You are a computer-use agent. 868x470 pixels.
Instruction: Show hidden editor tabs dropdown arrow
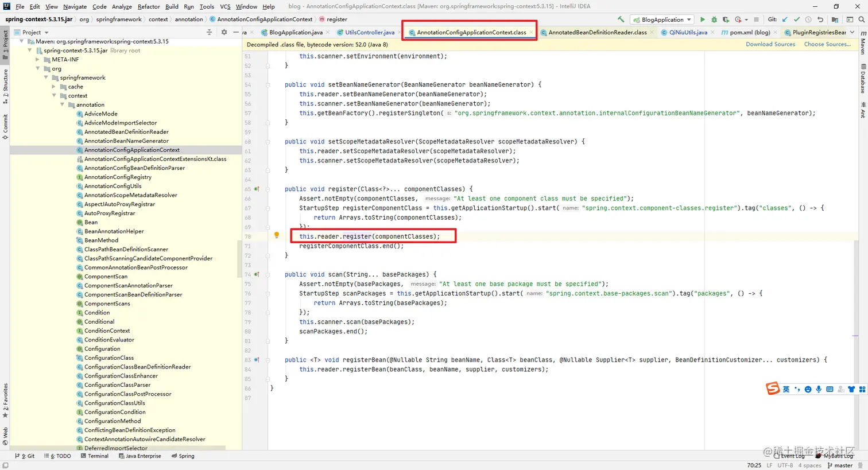pyautogui.click(x=852, y=32)
